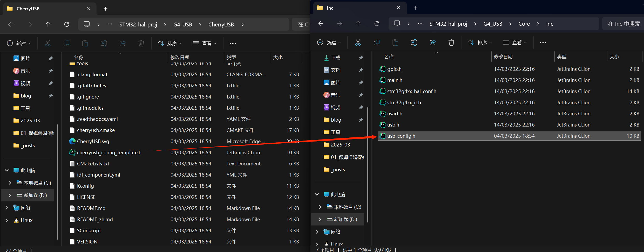Expand Network node in Inc sidebar

click(x=317, y=232)
